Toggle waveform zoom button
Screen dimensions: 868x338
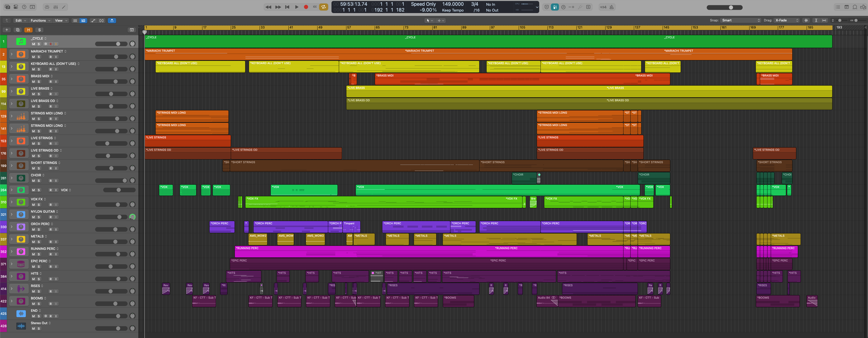(806, 21)
